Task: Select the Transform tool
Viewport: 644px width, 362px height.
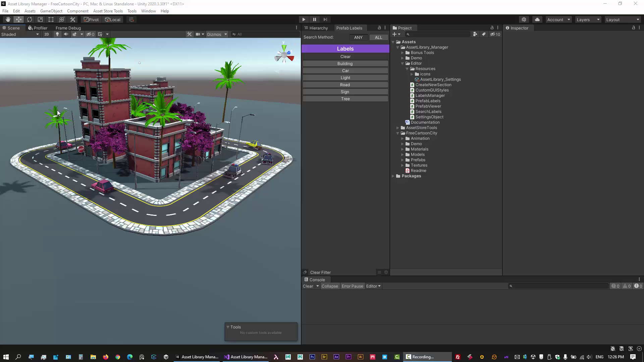Action: click(62, 19)
